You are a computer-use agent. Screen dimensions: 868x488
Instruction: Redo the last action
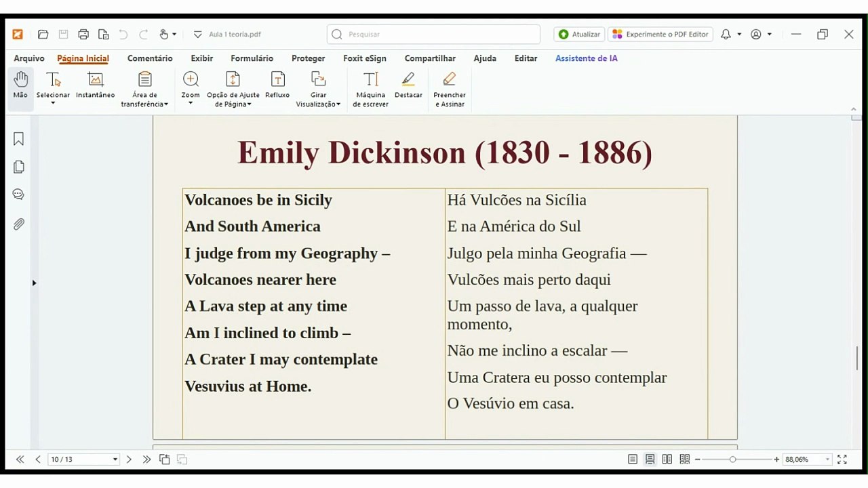click(144, 35)
